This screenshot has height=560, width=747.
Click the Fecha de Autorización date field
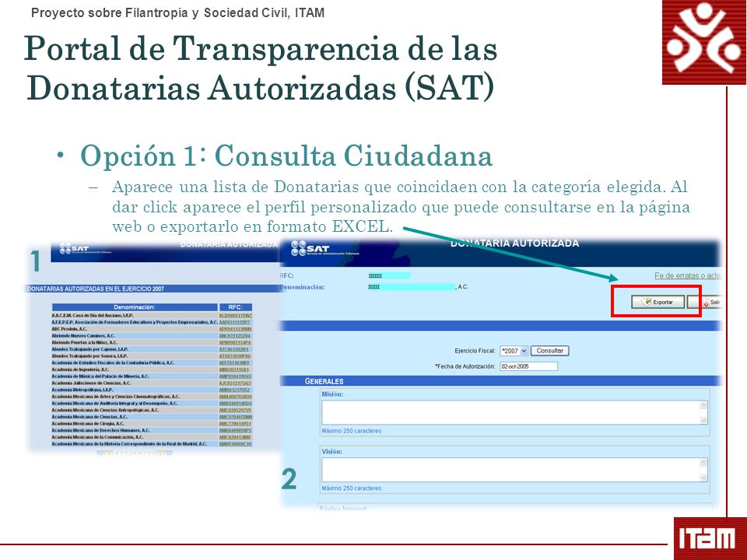528,366
